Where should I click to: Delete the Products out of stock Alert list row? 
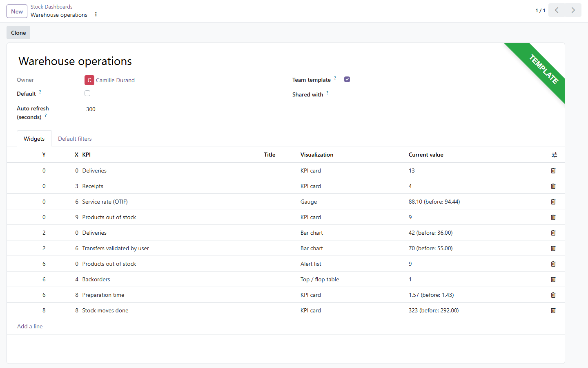click(553, 264)
